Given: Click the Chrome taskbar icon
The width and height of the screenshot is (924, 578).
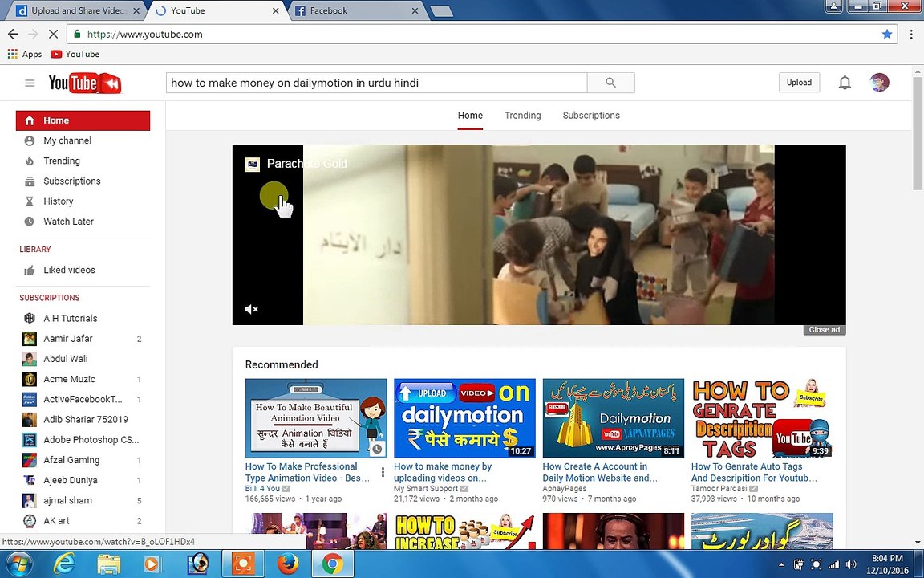Looking at the screenshot, I should pos(332,564).
